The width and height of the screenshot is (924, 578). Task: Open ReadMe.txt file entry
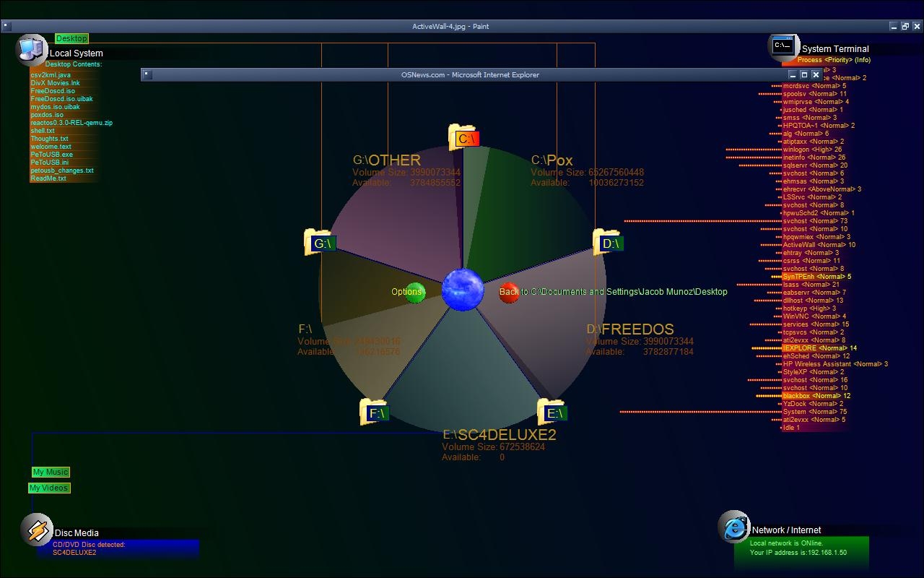click(48, 178)
